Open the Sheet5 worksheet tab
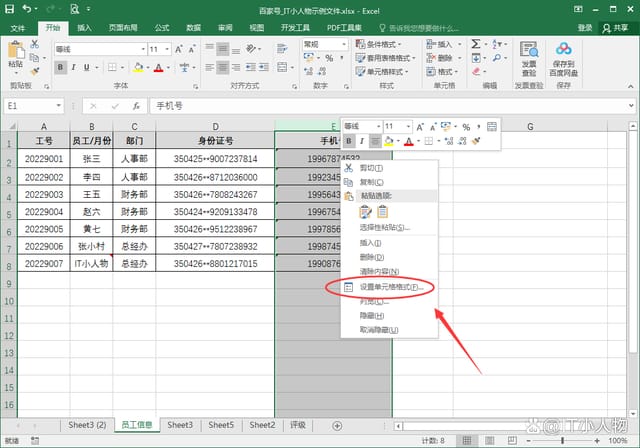 point(221,425)
